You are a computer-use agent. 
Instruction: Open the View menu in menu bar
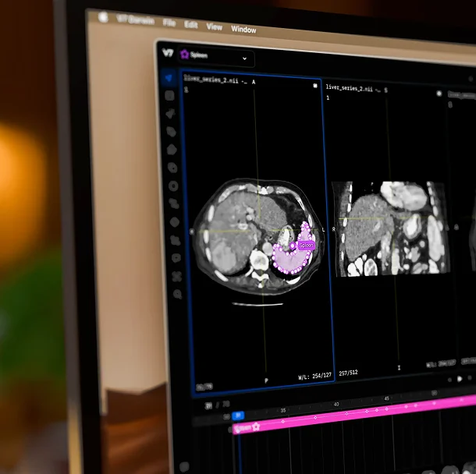[x=214, y=27]
